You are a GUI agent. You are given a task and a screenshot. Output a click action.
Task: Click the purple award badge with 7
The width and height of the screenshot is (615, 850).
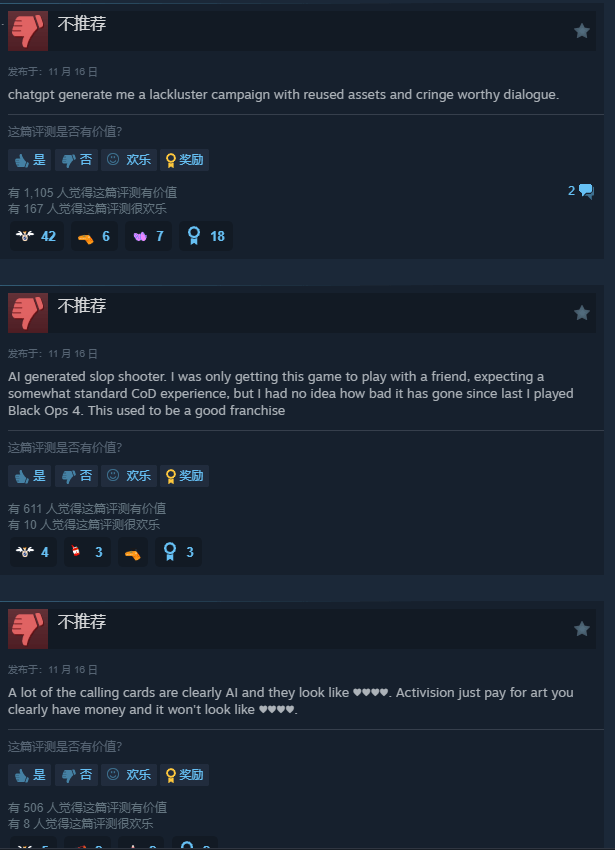pyautogui.click(x=148, y=236)
